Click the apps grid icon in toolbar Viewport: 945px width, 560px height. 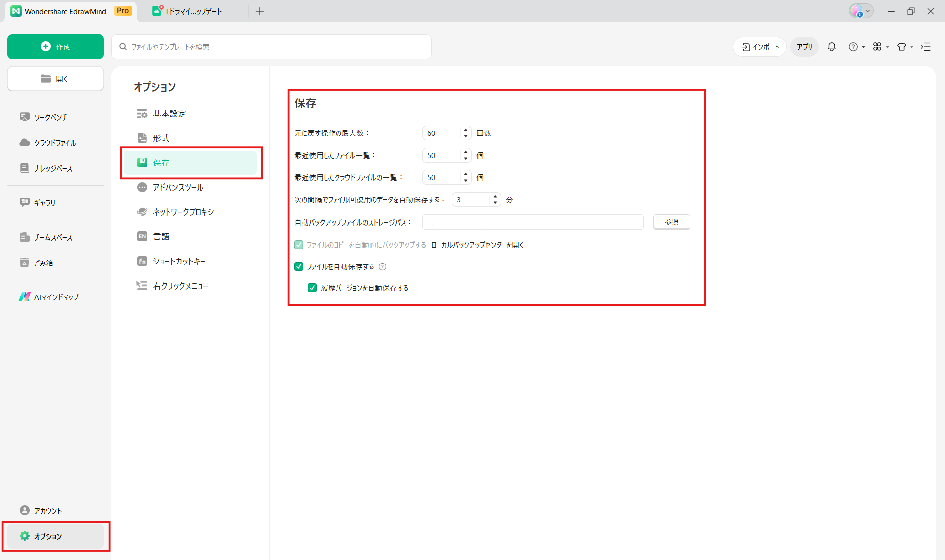[x=877, y=47]
